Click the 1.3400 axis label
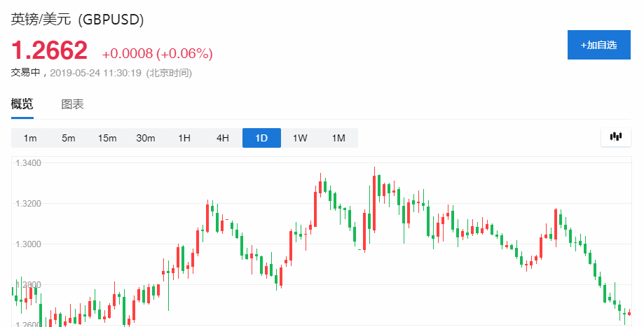 29,163
